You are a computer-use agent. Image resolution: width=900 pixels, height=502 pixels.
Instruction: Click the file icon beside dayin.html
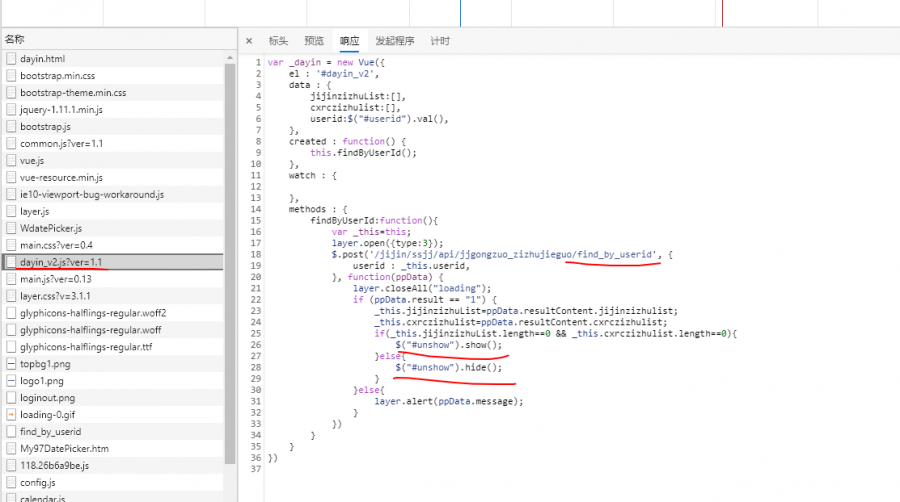[x=11, y=59]
